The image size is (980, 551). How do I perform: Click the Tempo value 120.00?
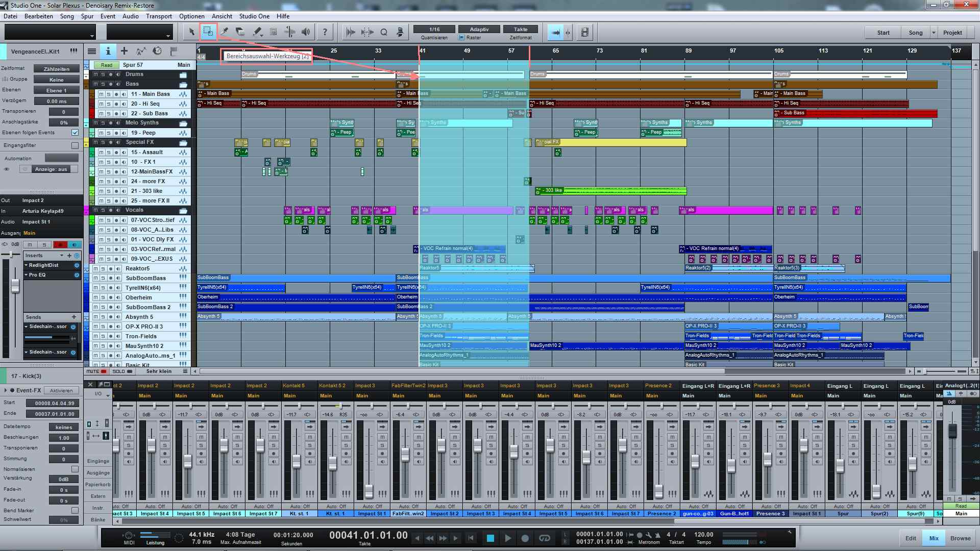pos(703,535)
